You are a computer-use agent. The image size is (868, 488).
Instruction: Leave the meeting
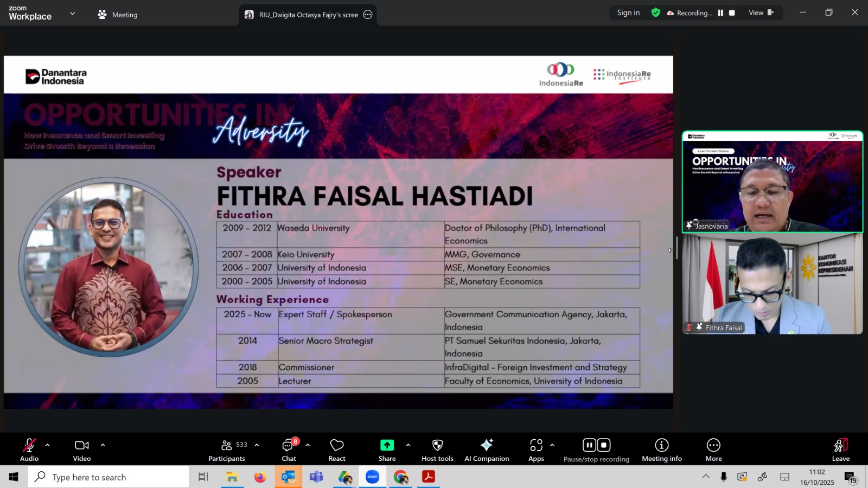coord(840,450)
